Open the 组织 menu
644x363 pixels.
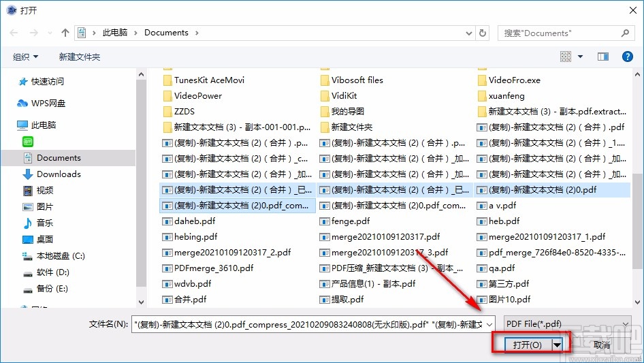25,57
